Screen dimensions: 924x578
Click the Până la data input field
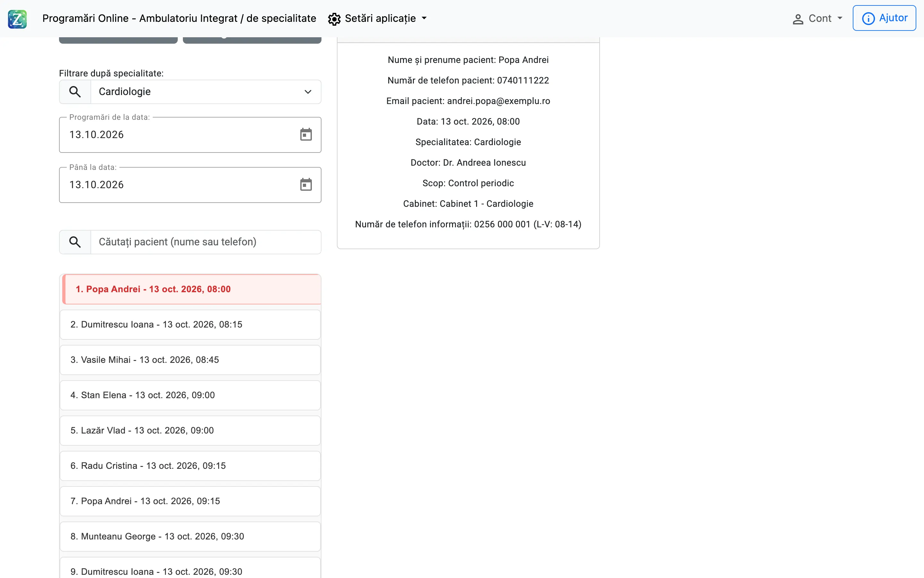point(190,185)
